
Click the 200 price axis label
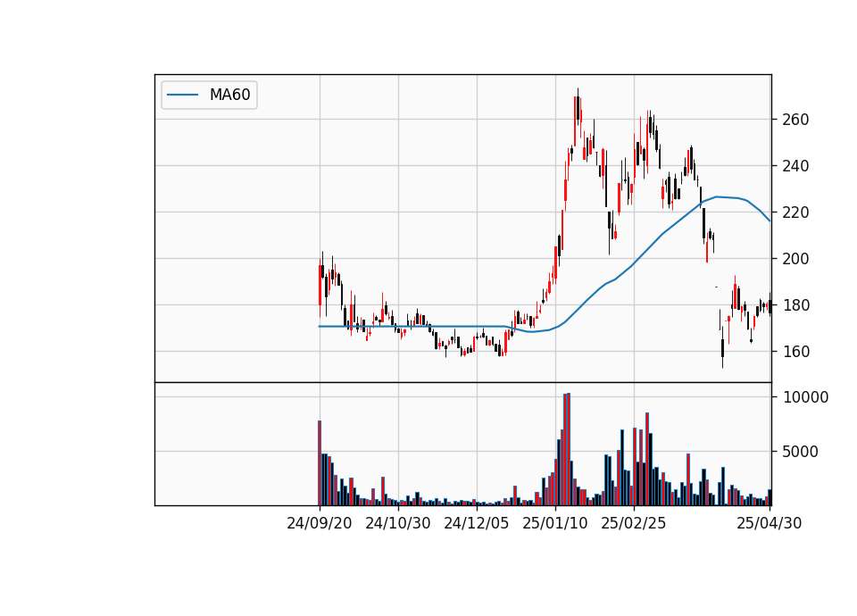[795, 259]
